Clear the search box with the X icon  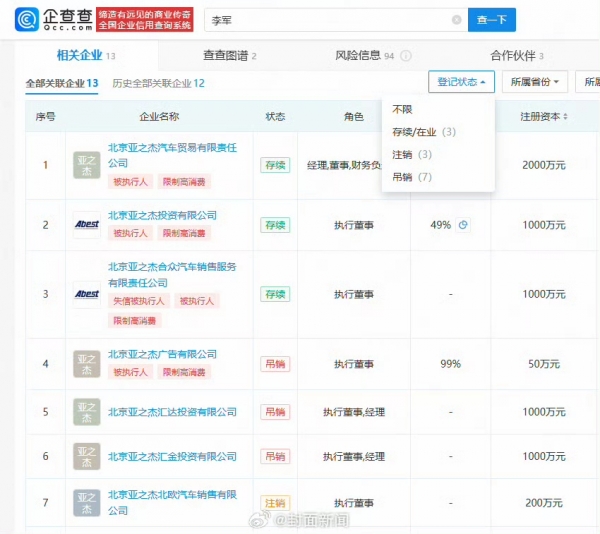click(457, 20)
